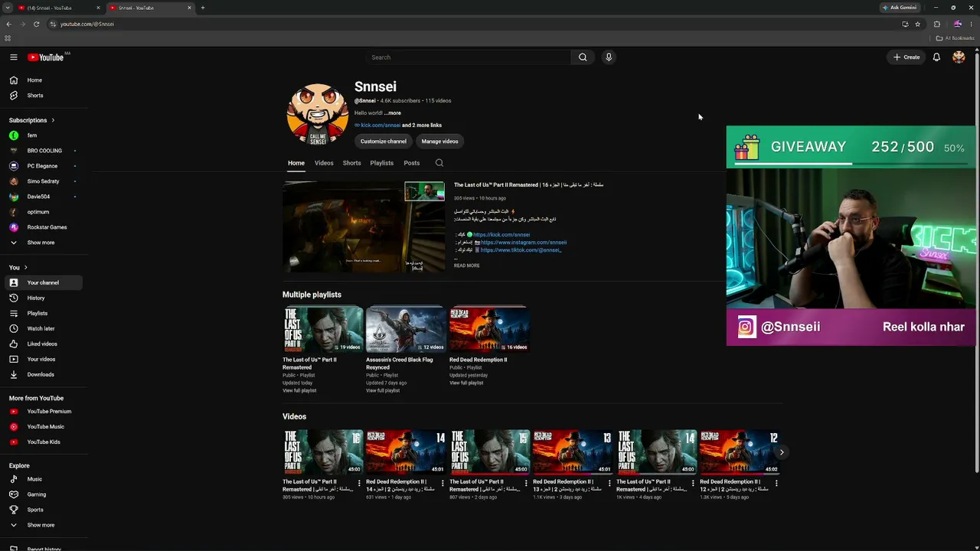View full playlist for Red Dead Redemption II

(466, 383)
